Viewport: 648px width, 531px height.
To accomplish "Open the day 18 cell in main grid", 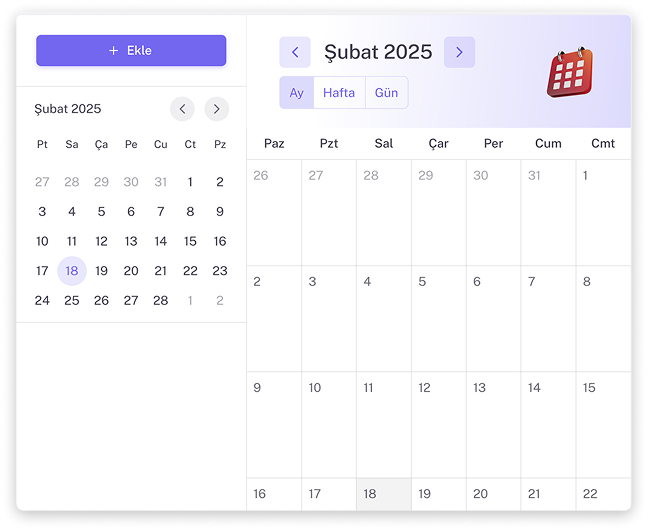I will [x=384, y=495].
